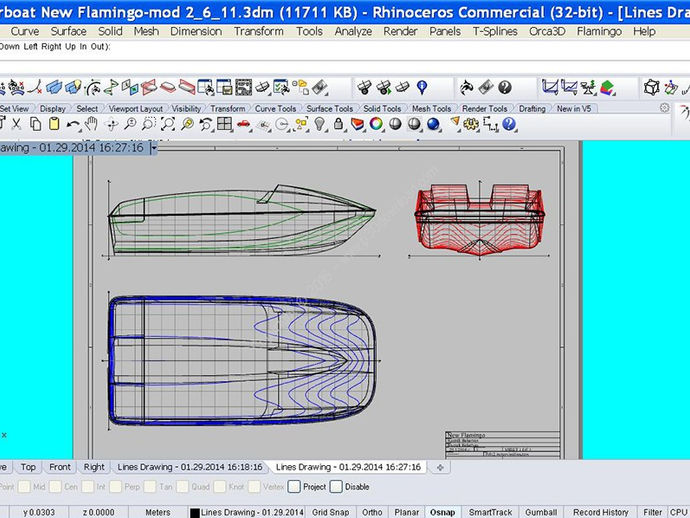
Task: Open the Dimension menu
Action: (196, 31)
